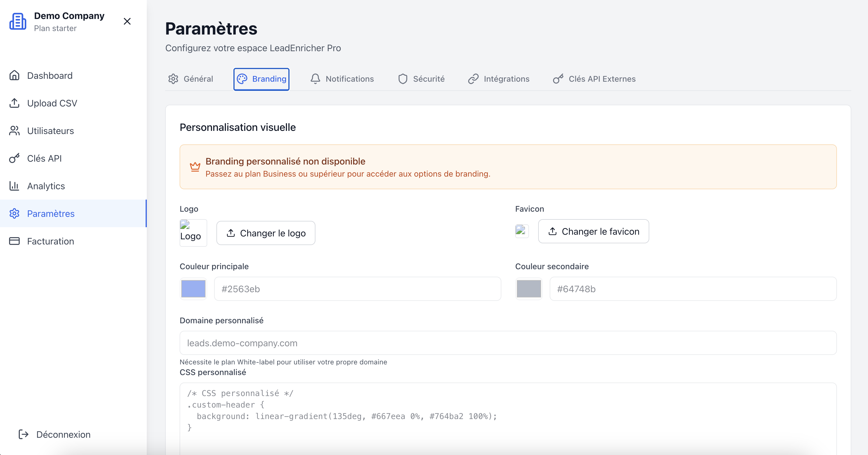The height and width of the screenshot is (455, 868).
Task: Open the Notifications tab
Action: pyautogui.click(x=342, y=79)
